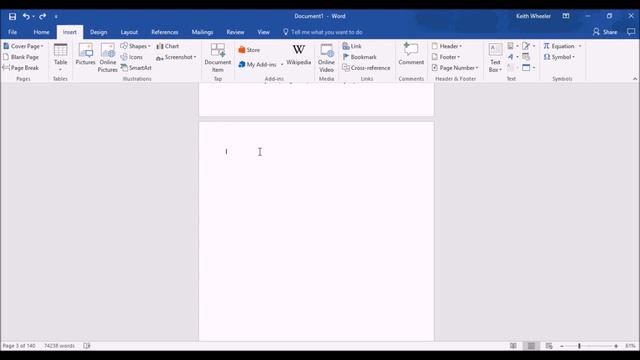Add a new Comment
Image resolution: width=640 pixels, height=360 pixels.
pos(411,54)
